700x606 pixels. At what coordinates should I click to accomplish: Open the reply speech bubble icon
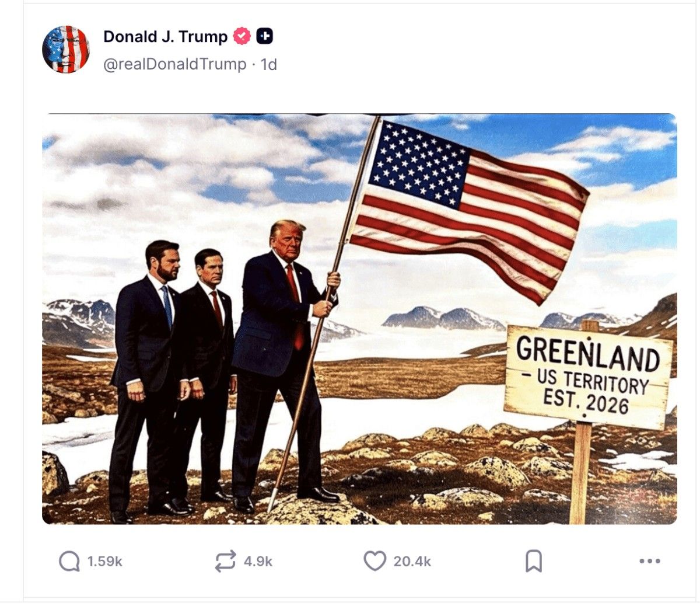click(x=69, y=562)
